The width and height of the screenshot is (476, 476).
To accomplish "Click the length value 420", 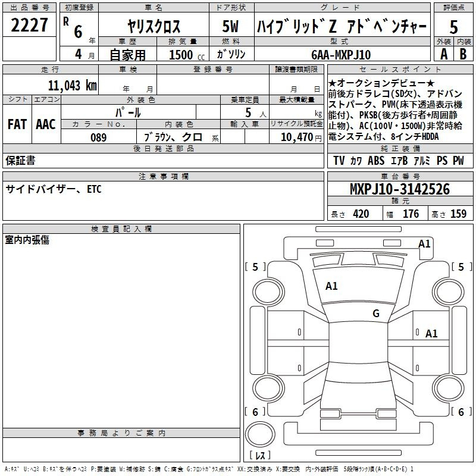I will click(x=361, y=214).
